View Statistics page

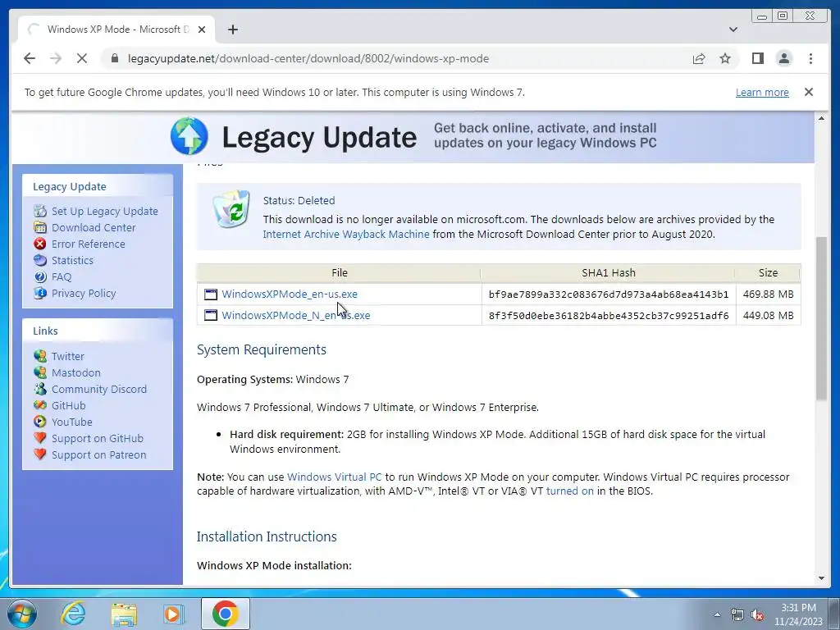[72, 260]
